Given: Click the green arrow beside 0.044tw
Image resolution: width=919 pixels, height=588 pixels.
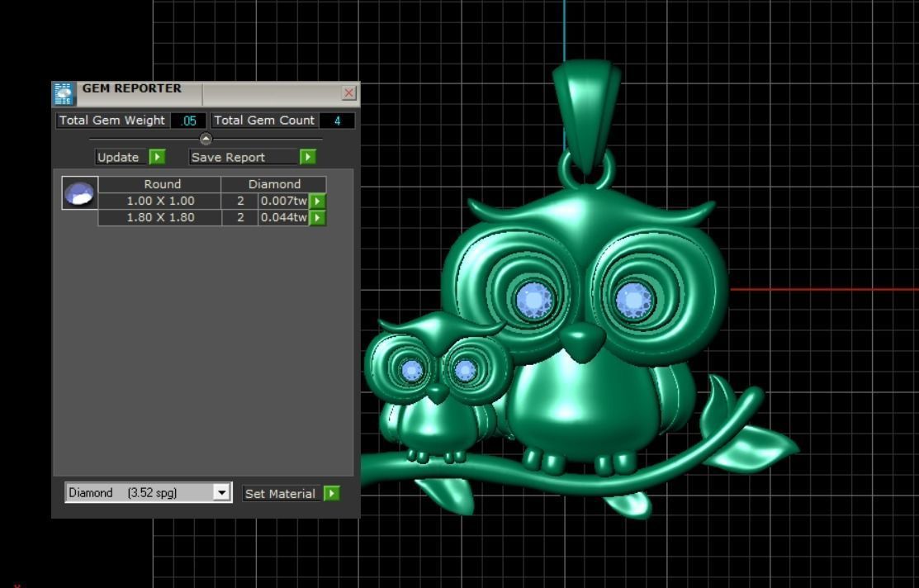Looking at the screenshot, I should click(x=317, y=218).
